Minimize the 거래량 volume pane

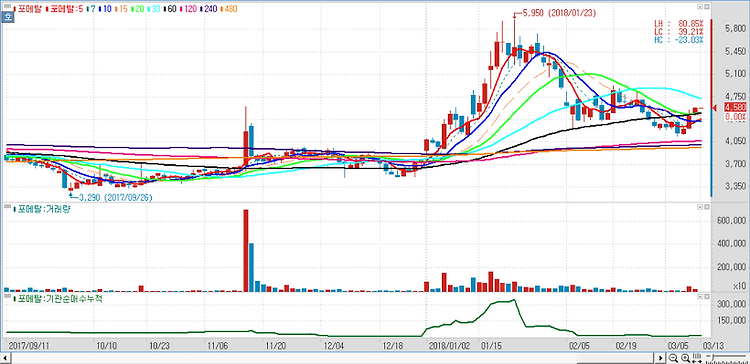(700, 207)
